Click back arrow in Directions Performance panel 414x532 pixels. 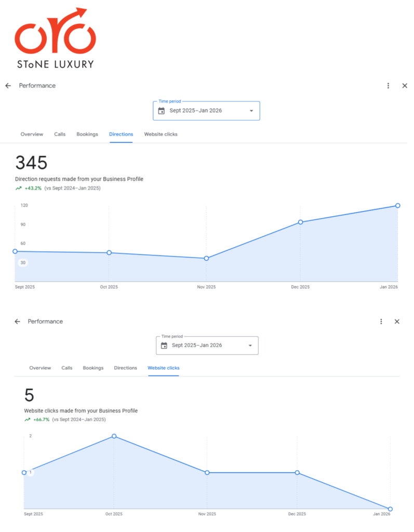pos(8,86)
